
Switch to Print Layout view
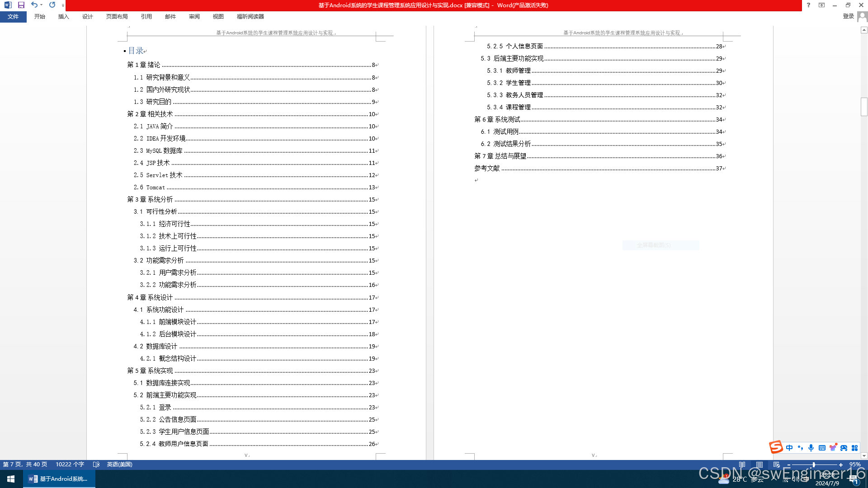pos(759,465)
